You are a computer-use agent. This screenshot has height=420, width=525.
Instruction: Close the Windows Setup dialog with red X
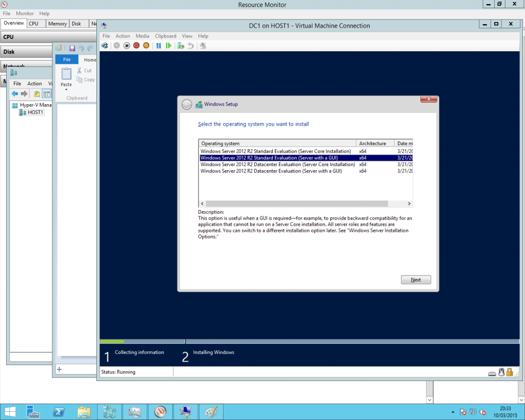pyautogui.click(x=429, y=99)
